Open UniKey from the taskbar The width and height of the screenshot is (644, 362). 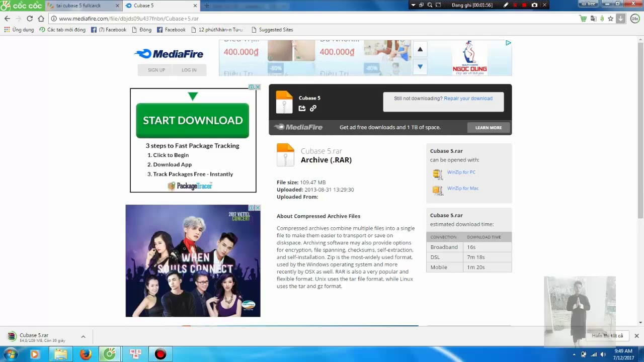[x=135, y=354]
